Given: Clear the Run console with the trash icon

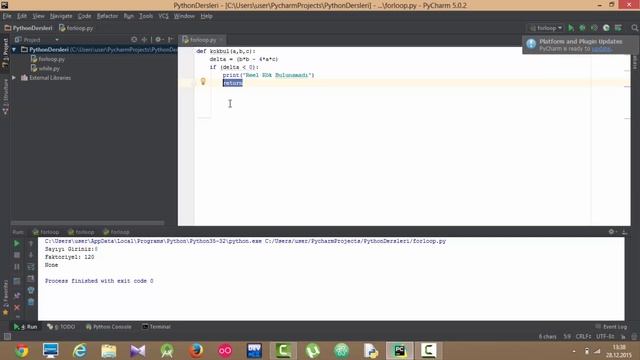Looking at the screenshot, I should pyautogui.click(x=31, y=302).
